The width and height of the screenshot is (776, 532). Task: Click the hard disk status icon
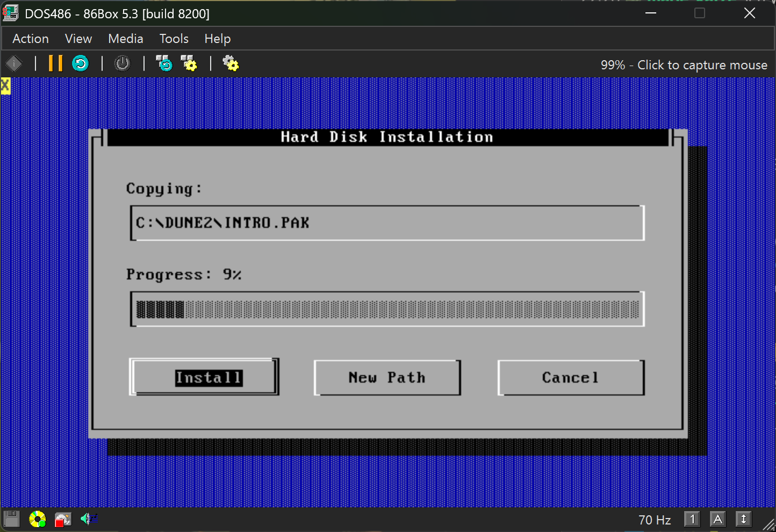pos(63,519)
